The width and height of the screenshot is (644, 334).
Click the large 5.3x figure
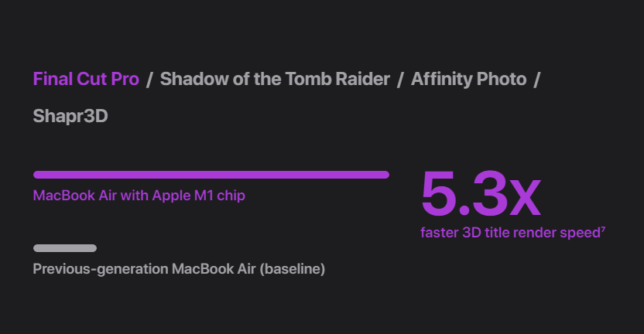tap(480, 195)
